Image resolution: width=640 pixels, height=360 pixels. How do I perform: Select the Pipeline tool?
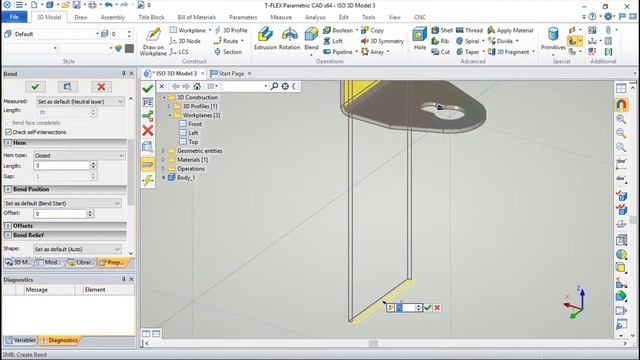(338, 52)
